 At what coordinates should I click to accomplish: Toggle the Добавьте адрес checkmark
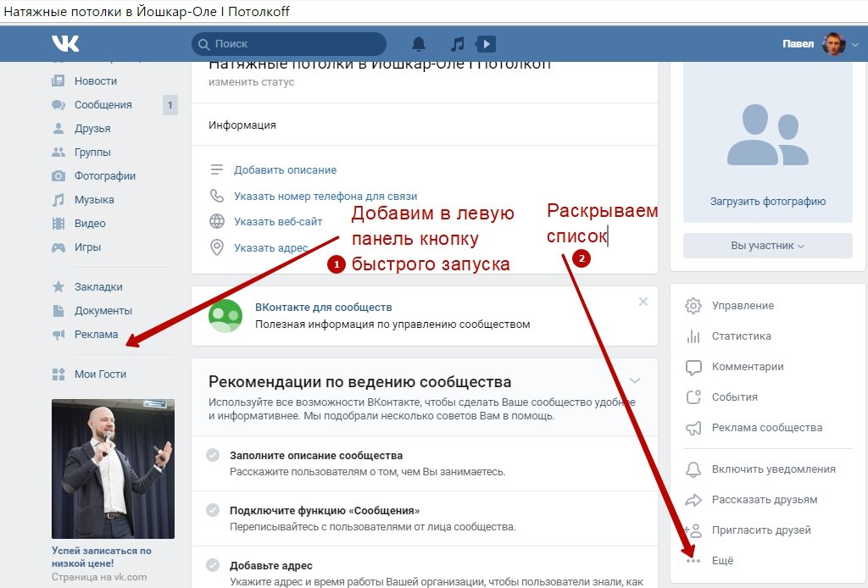(x=213, y=565)
